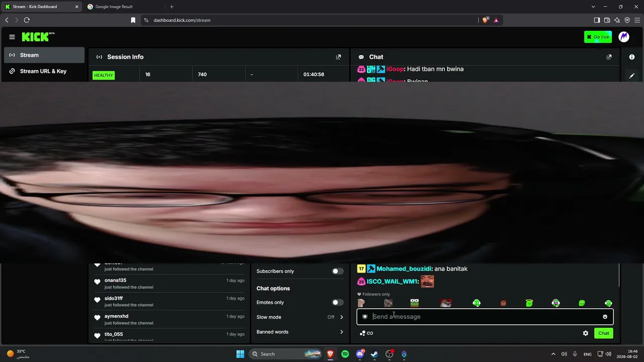Reload the Kick dashboard page

pos(27,20)
